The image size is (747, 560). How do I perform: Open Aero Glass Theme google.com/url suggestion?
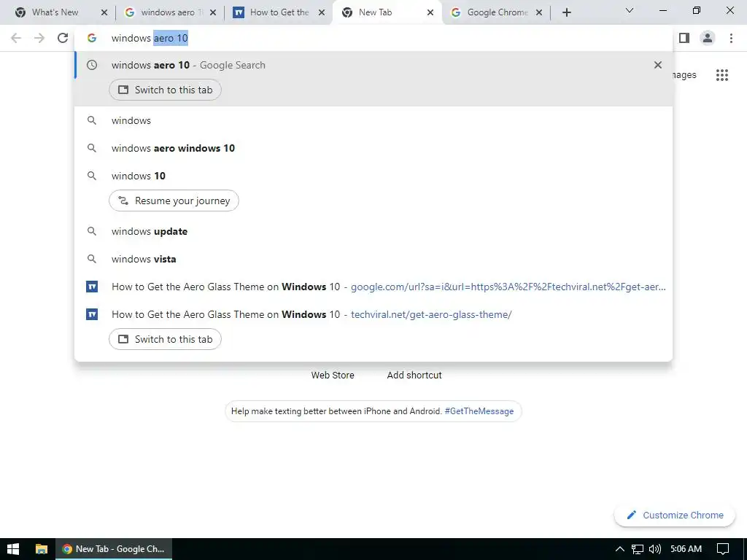tap(373, 287)
